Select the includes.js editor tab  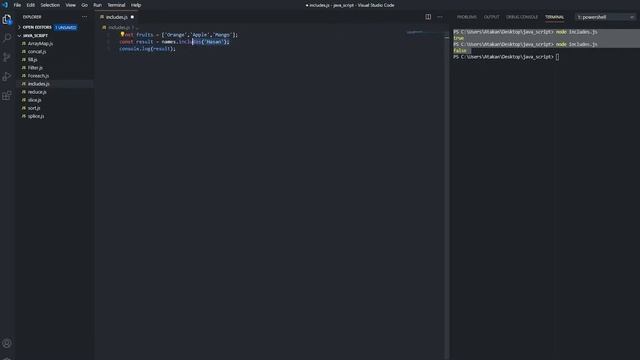(x=117, y=17)
